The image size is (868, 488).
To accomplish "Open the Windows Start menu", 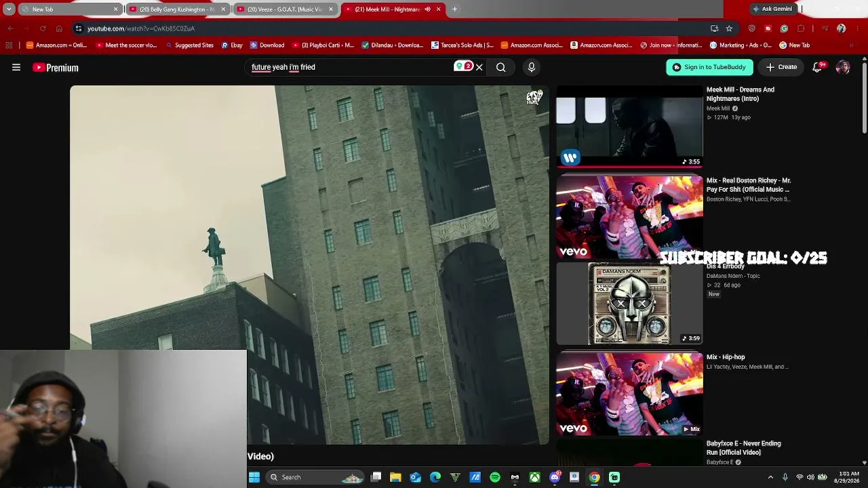I will (254, 477).
